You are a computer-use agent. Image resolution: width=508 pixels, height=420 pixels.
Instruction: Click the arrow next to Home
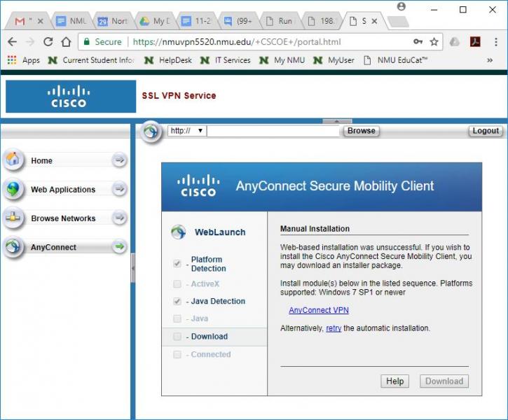[119, 160]
